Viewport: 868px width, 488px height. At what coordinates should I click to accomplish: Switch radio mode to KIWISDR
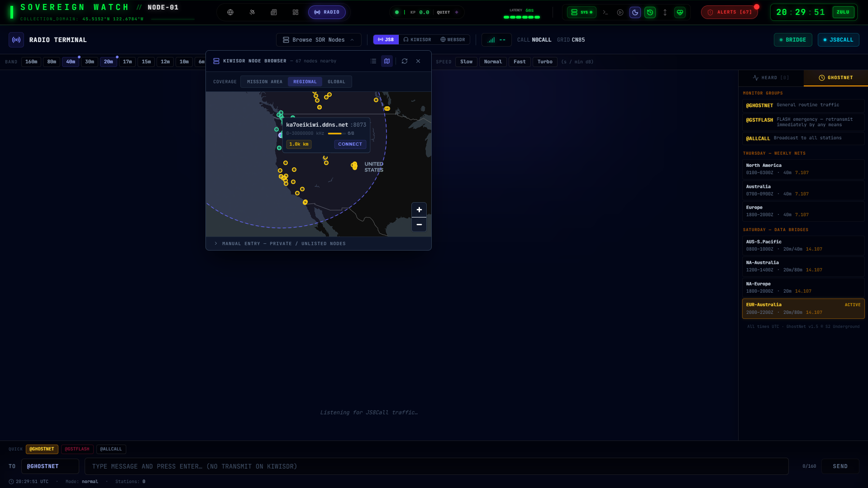tap(418, 39)
